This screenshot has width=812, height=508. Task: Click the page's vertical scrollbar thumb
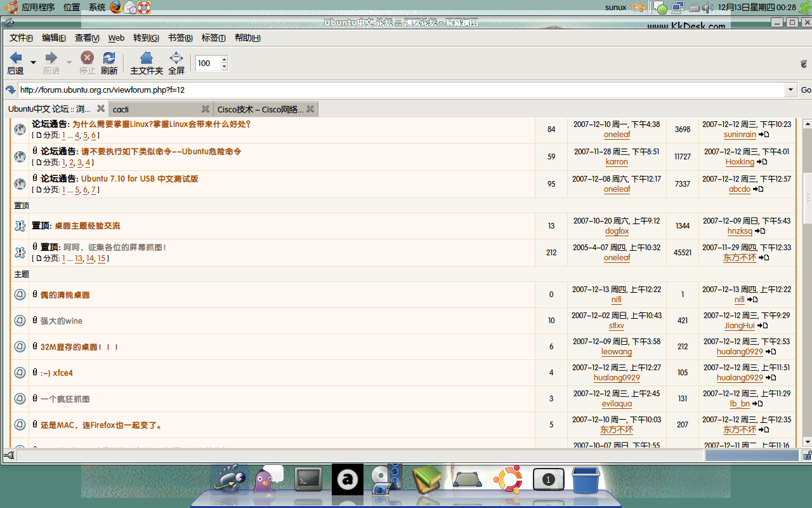(x=808, y=198)
